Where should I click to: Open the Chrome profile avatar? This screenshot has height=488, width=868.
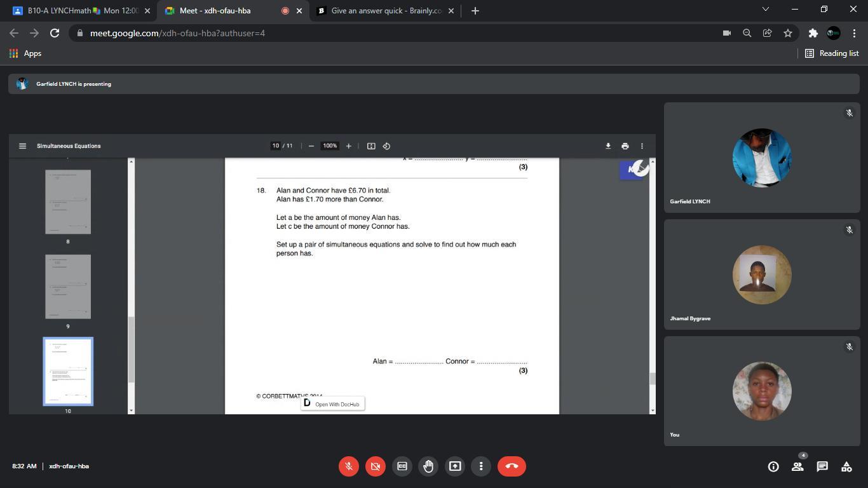834,33
